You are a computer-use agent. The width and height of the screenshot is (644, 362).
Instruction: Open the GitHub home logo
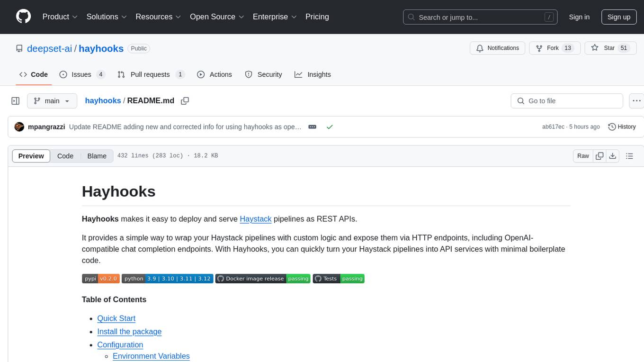click(x=23, y=17)
